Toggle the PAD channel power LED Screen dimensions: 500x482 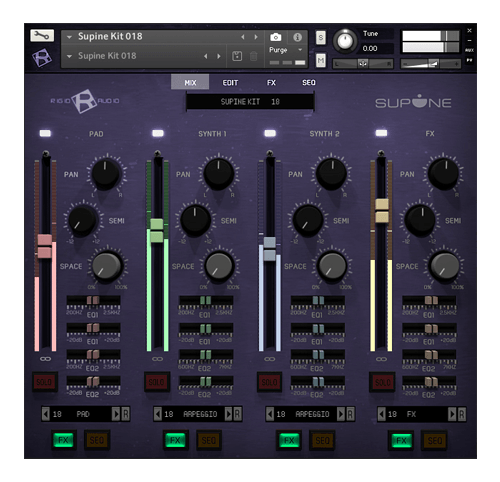coord(45,133)
